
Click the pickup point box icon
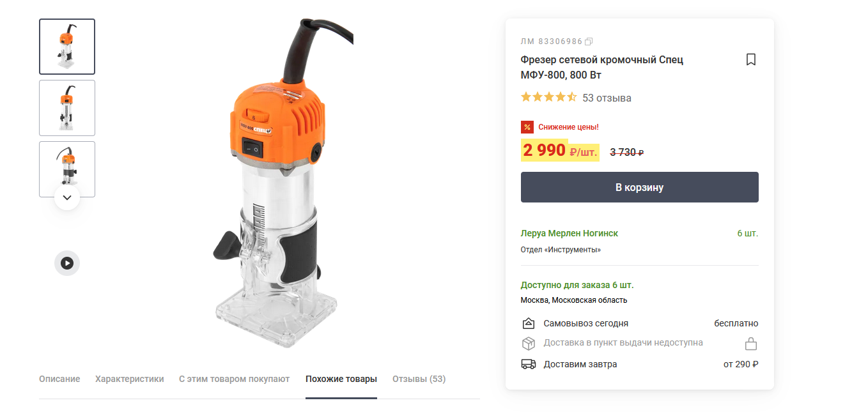(528, 344)
